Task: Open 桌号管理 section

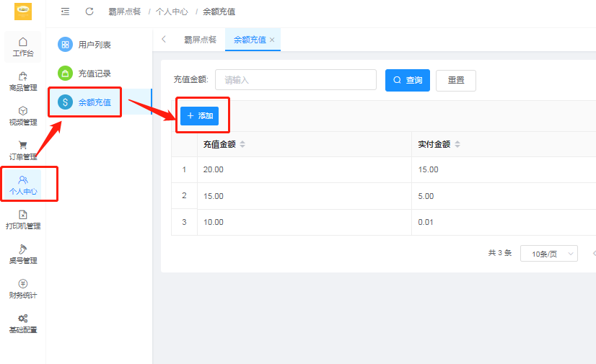Action: (23, 254)
